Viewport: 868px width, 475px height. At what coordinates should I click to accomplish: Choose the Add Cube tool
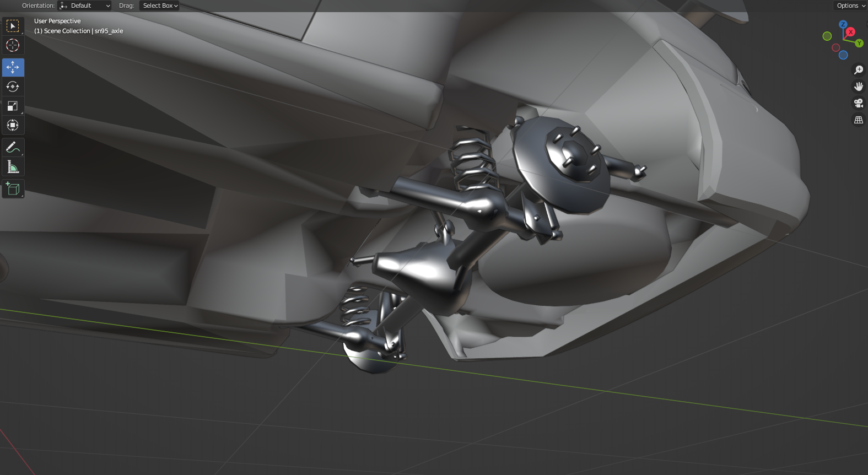(x=13, y=189)
